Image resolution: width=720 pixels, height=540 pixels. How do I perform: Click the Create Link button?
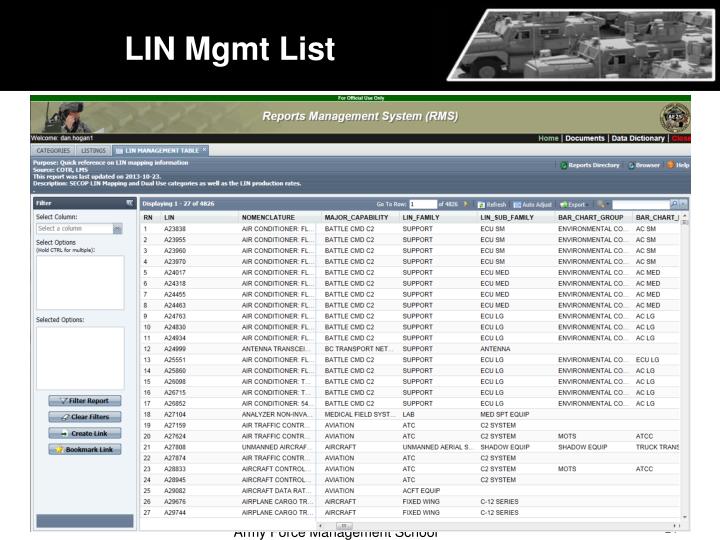click(x=85, y=433)
